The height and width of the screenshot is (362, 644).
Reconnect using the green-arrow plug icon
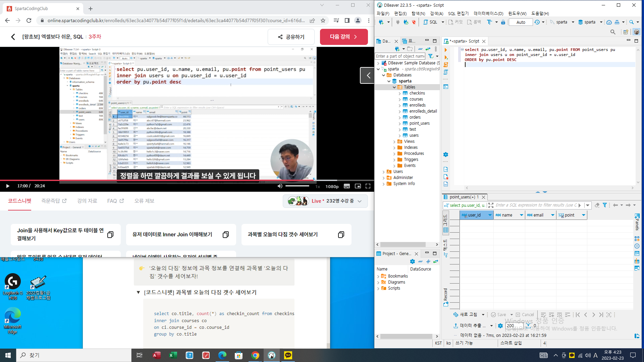pos(406,22)
